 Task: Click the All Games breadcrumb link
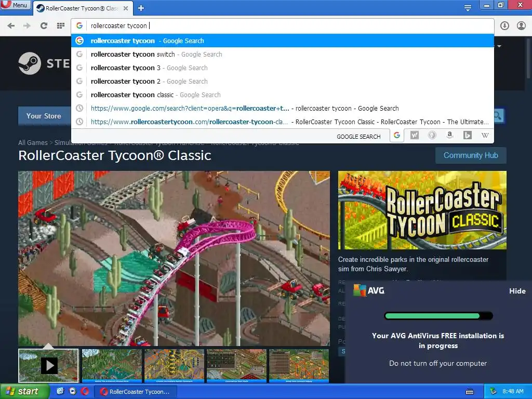click(x=33, y=143)
